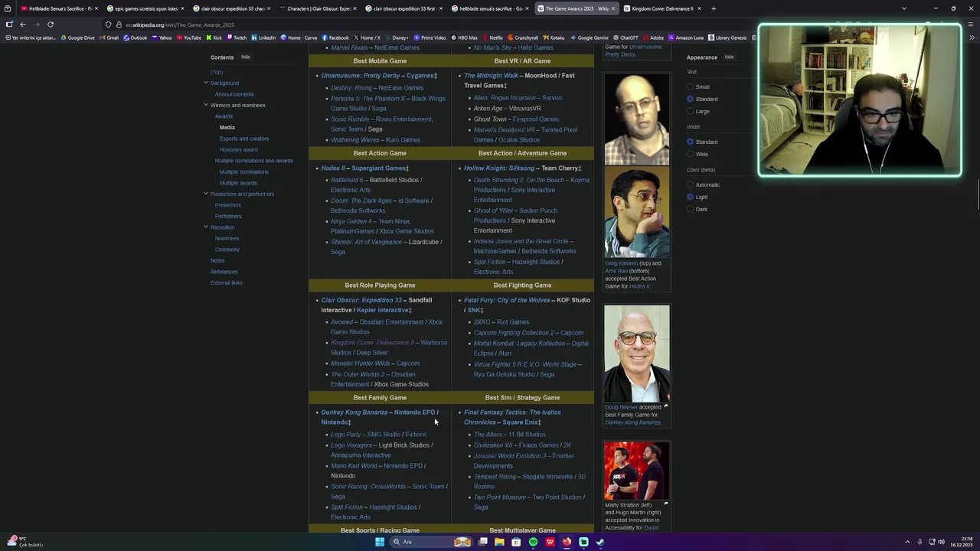
Task: Open Spotify from the taskbar
Action: pos(533,542)
